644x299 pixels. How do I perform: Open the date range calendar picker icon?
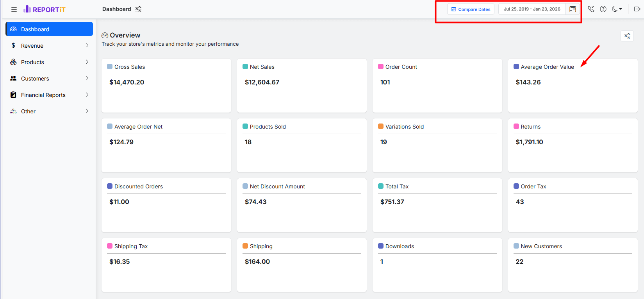click(x=573, y=9)
